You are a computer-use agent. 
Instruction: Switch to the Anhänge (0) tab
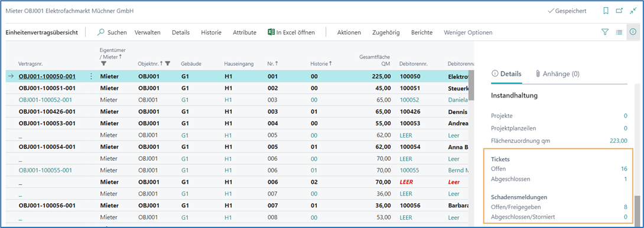click(x=557, y=74)
